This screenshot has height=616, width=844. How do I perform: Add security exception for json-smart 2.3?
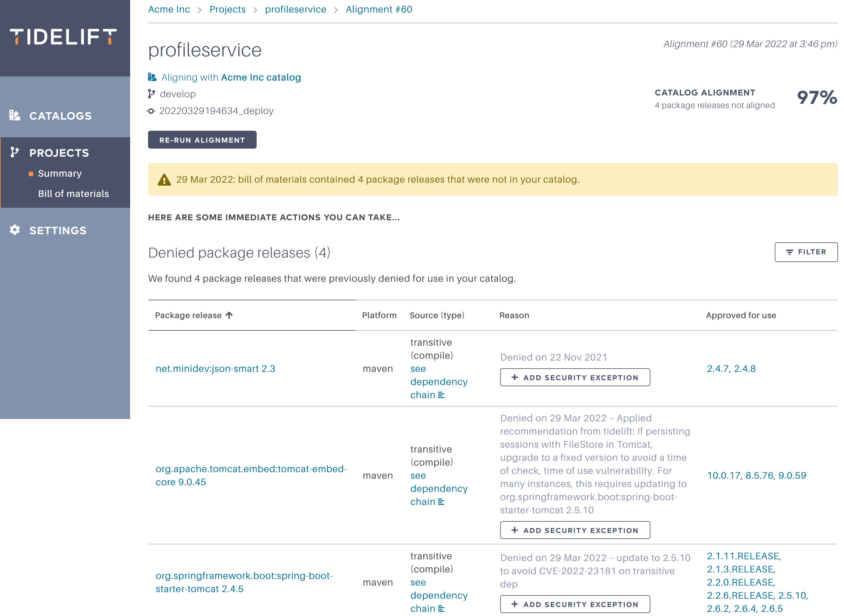(x=575, y=377)
